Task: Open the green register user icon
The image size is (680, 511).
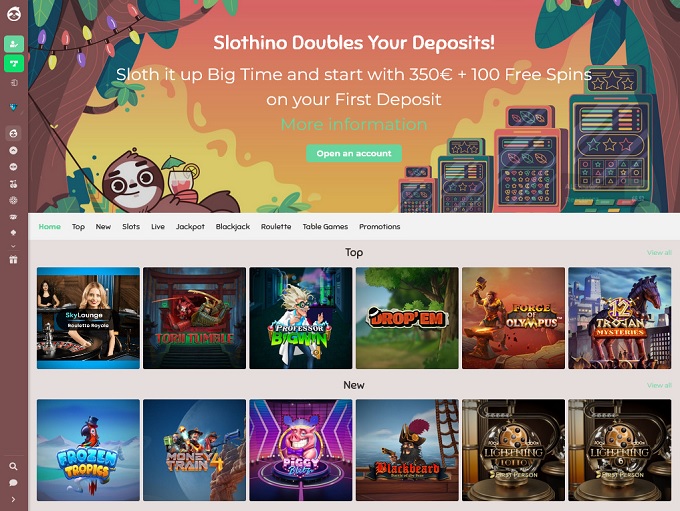Action: [14, 44]
